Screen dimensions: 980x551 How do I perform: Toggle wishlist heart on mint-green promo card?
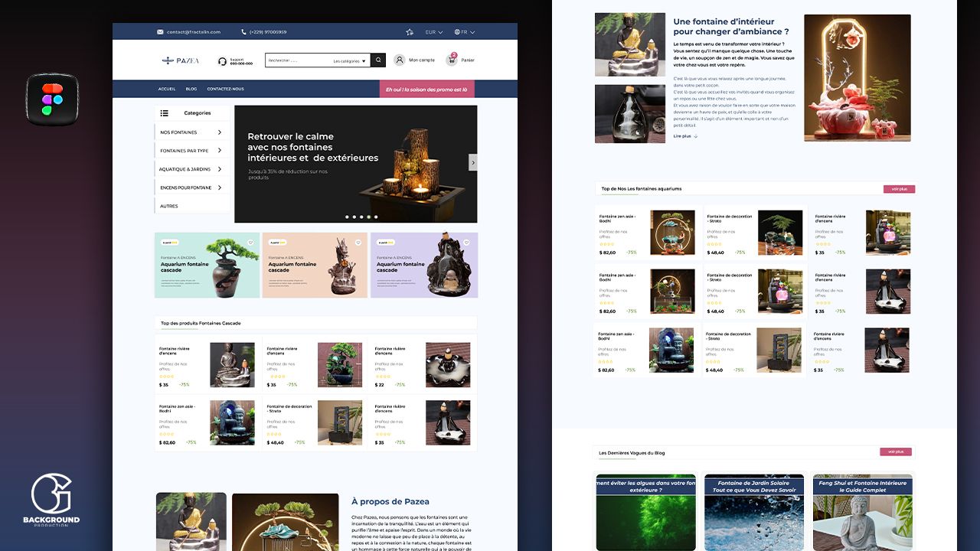pos(250,243)
